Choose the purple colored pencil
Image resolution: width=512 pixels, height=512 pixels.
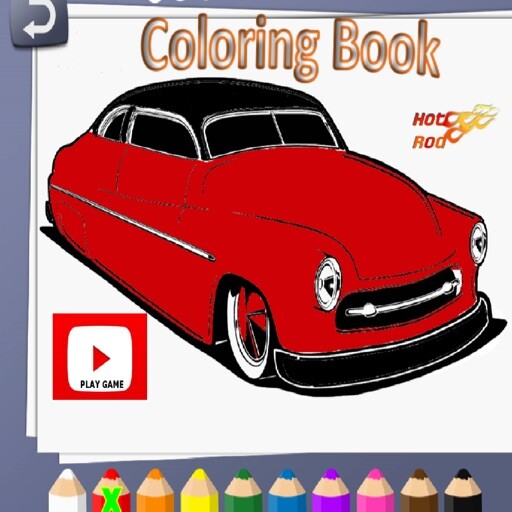click(x=331, y=490)
